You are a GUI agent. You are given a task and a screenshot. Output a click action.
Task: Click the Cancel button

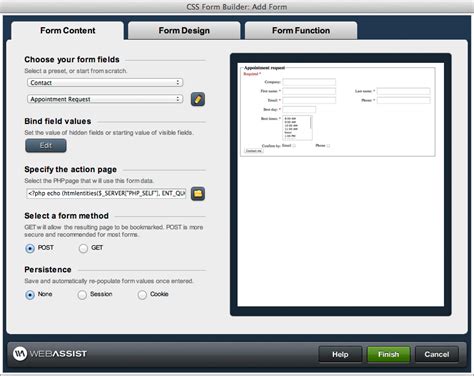pyautogui.click(x=437, y=354)
